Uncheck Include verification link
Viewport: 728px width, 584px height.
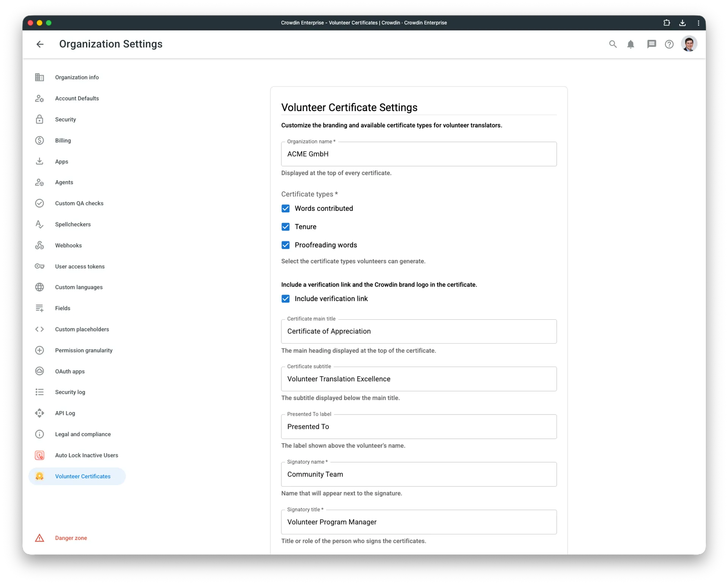click(286, 298)
